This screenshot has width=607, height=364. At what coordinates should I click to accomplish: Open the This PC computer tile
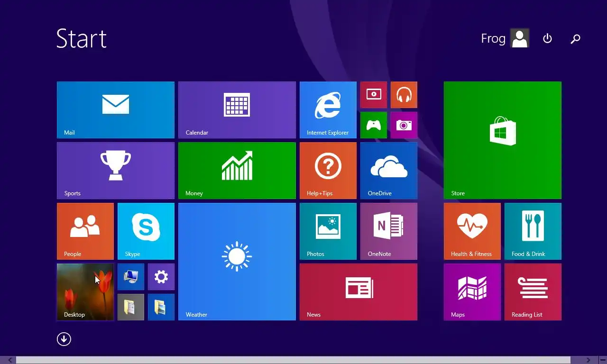point(131,277)
